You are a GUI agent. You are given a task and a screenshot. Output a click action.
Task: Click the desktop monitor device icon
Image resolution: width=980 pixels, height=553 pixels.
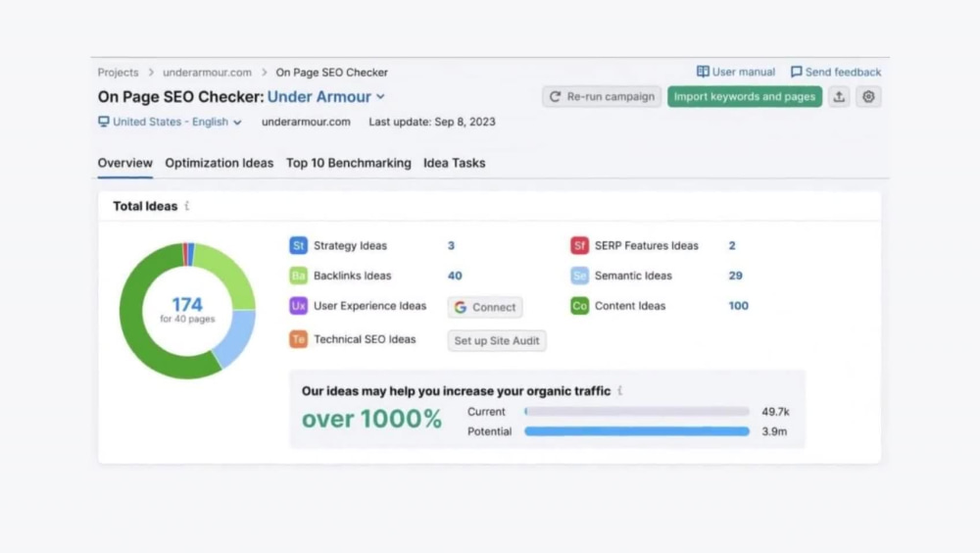pyautogui.click(x=104, y=122)
